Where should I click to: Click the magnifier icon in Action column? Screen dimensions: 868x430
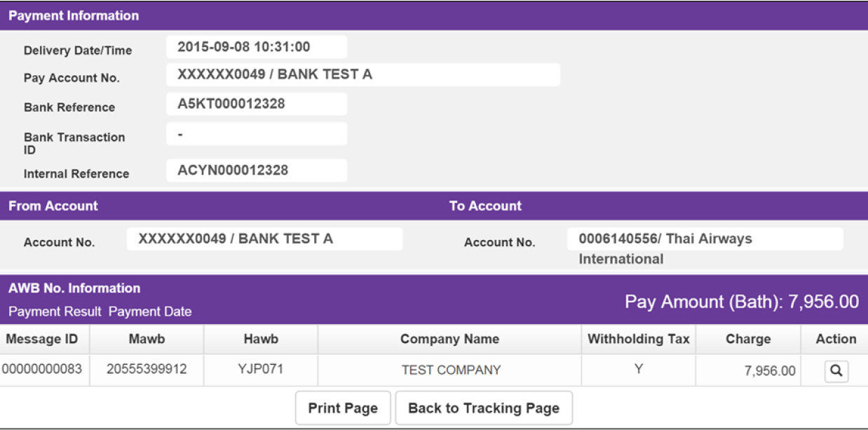(x=836, y=371)
